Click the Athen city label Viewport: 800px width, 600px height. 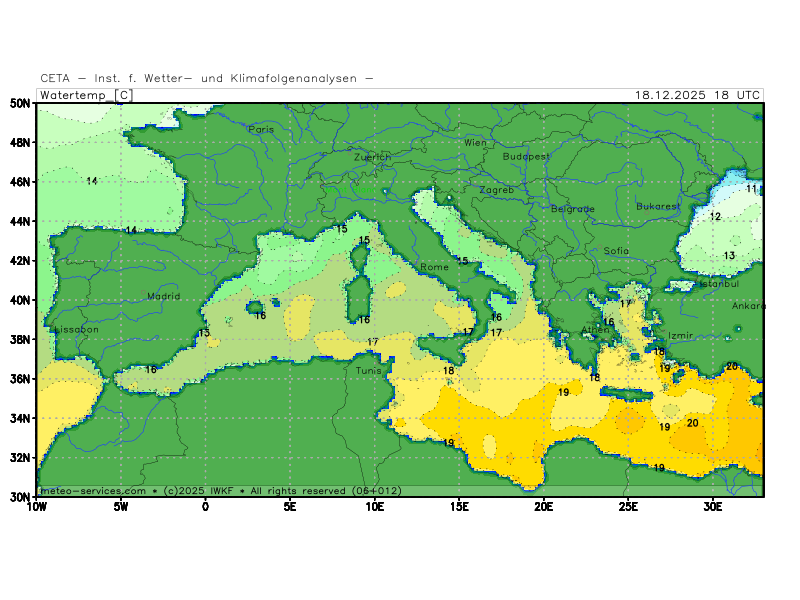pos(596,329)
